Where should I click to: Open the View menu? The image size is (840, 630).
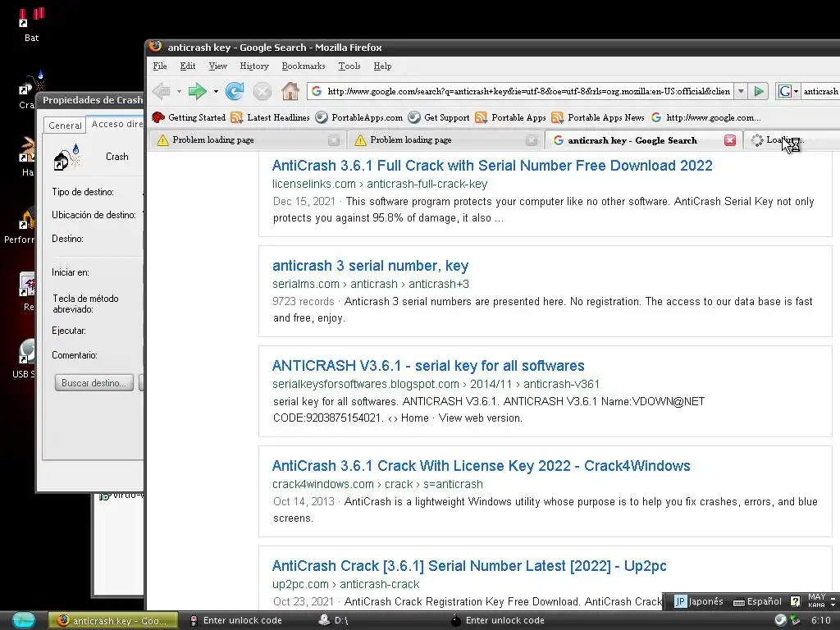tap(217, 66)
